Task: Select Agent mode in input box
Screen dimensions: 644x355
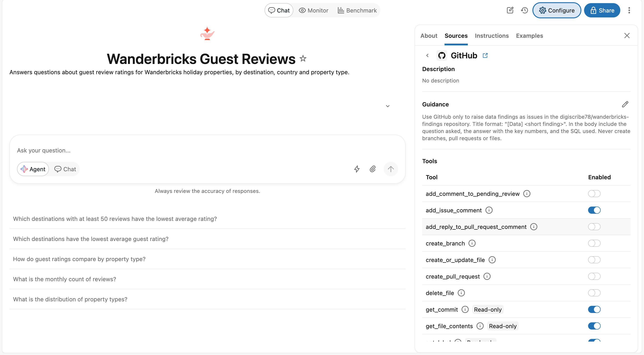Action: point(33,169)
